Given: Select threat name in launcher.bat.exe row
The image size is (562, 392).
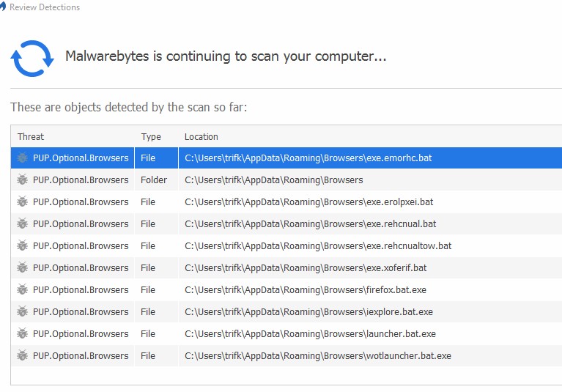Looking at the screenshot, I should click(x=81, y=334).
